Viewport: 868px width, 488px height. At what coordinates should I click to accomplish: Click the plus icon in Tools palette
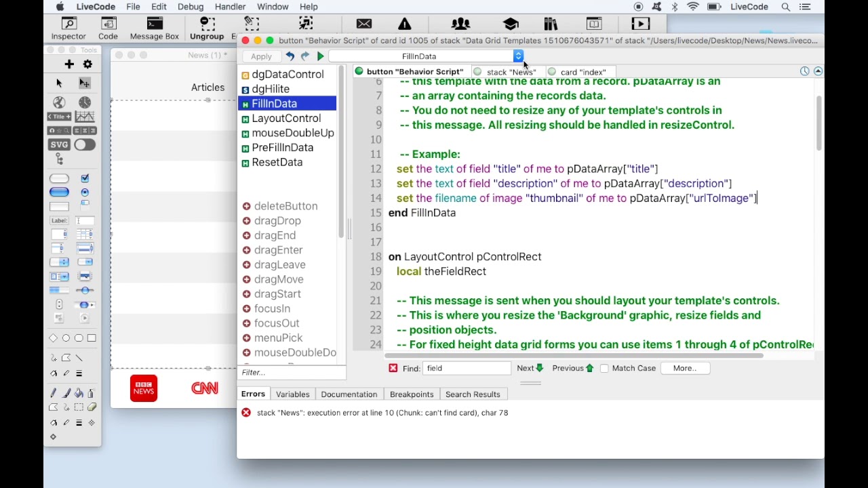click(69, 64)
